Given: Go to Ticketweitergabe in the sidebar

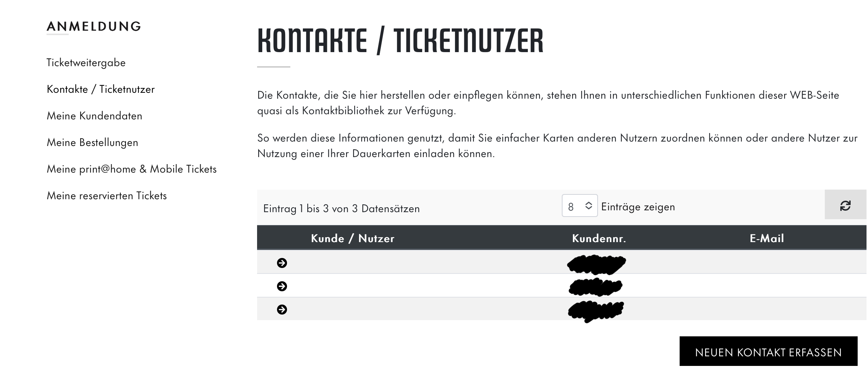Looking at the screenshot, I should point(86,62).
